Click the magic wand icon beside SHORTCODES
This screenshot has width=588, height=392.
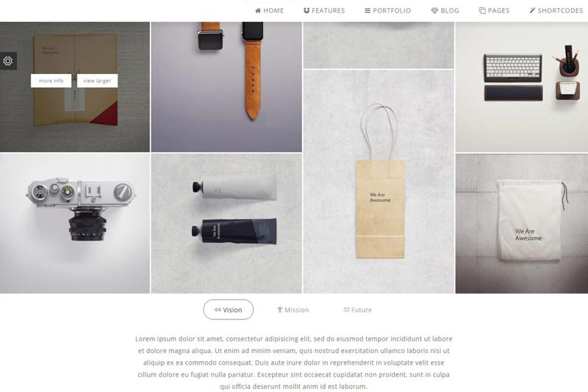[x=532, y=10]
